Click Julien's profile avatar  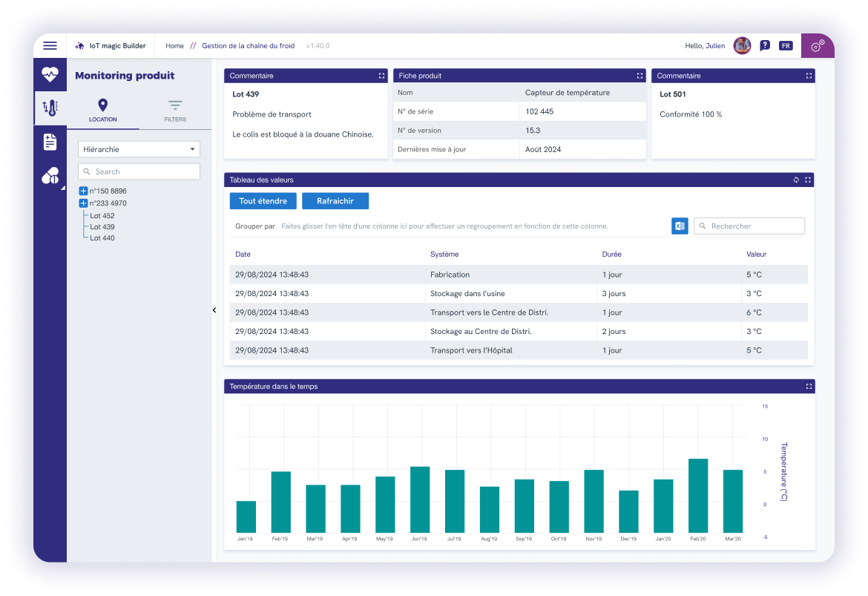[x=741, y=45]
